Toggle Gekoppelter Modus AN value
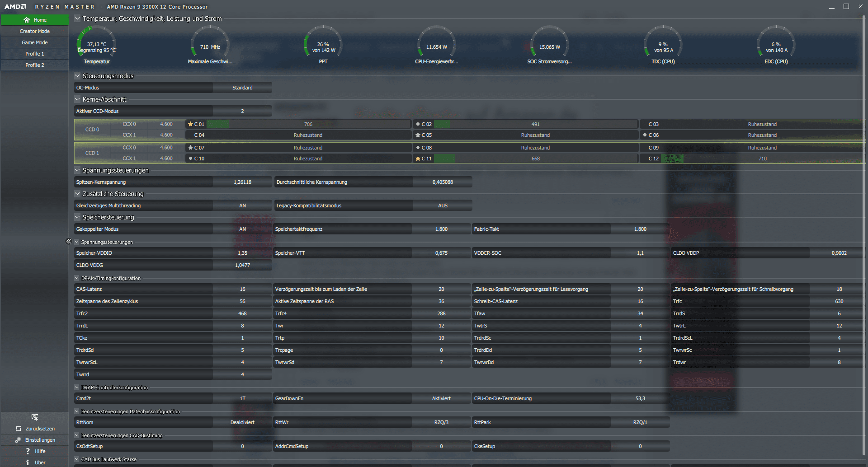Image resolution: width=868 pixels, height=467 pixels. coord(242,229)
